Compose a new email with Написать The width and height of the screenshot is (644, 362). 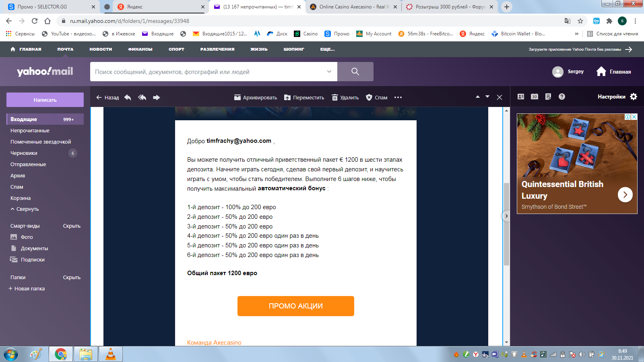45,100
